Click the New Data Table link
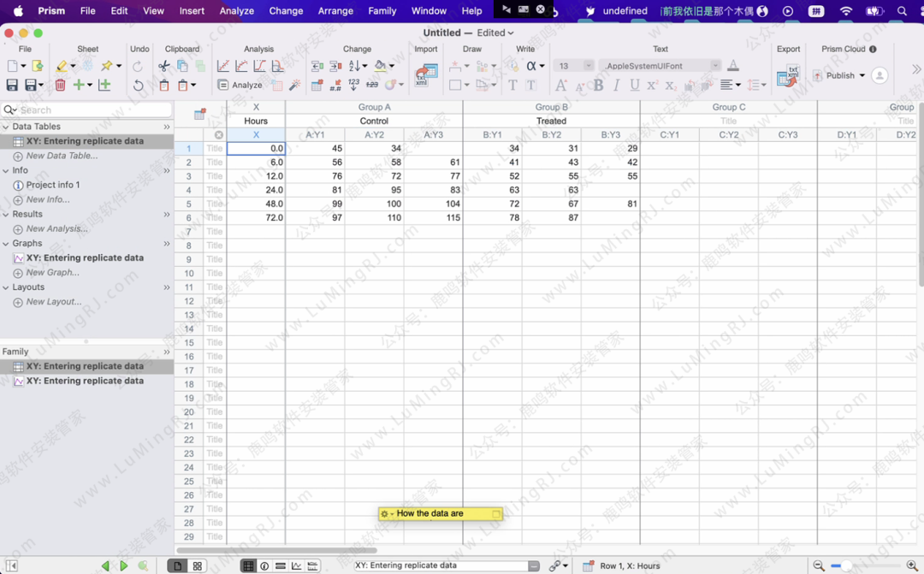 tap(61, 156)
